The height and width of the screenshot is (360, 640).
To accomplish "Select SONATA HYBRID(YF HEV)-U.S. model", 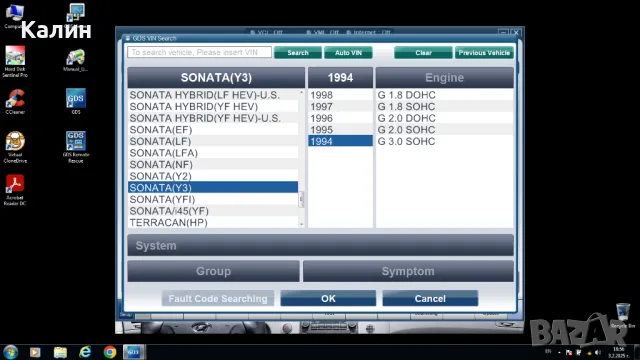I will pos(213,118).
